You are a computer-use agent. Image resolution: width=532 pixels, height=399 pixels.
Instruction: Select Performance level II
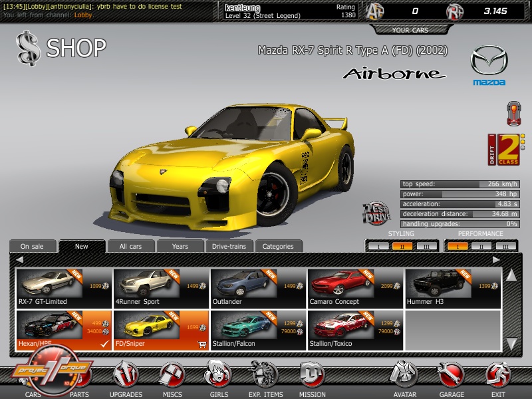(x=481, y=246)
